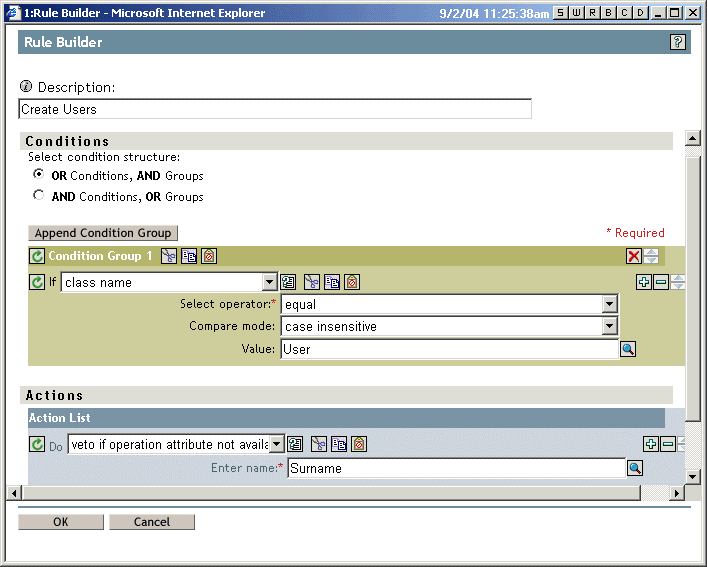This screenshot has width=707, height=567.
Task: Click the Description field containing Create Users
Action: pos(275,109)
